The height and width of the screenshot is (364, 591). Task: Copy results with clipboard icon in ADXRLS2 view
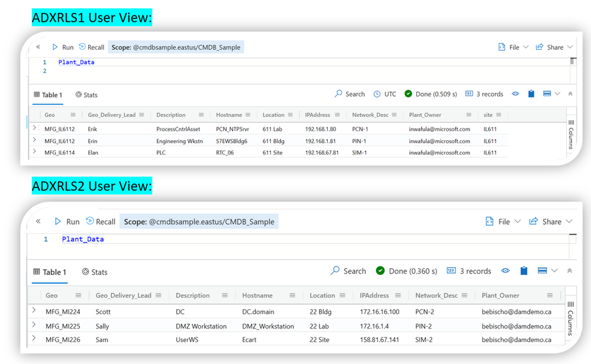(524, 271)
